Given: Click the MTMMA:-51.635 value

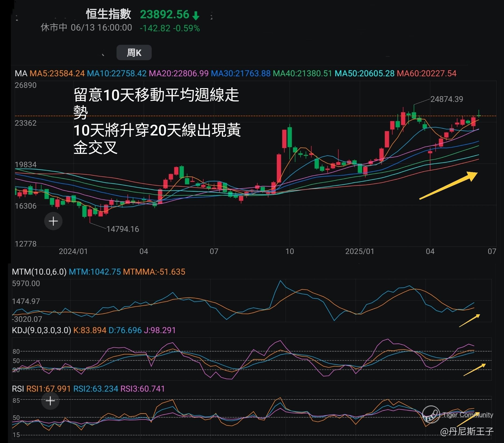Looking at the screenshot, I should tap(154, 272).
